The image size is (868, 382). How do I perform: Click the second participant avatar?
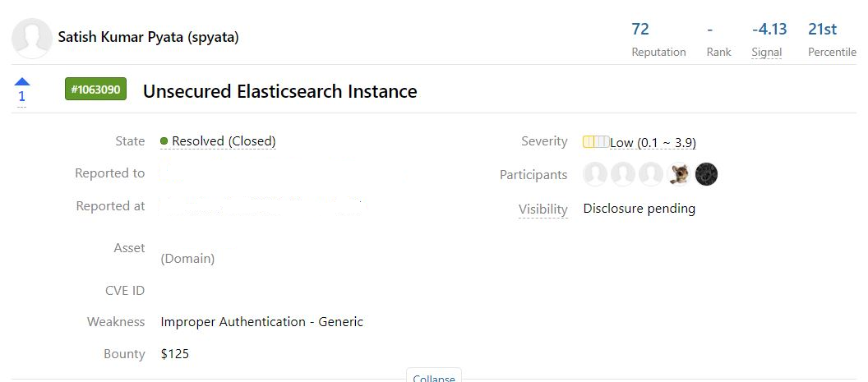[623, 174]
